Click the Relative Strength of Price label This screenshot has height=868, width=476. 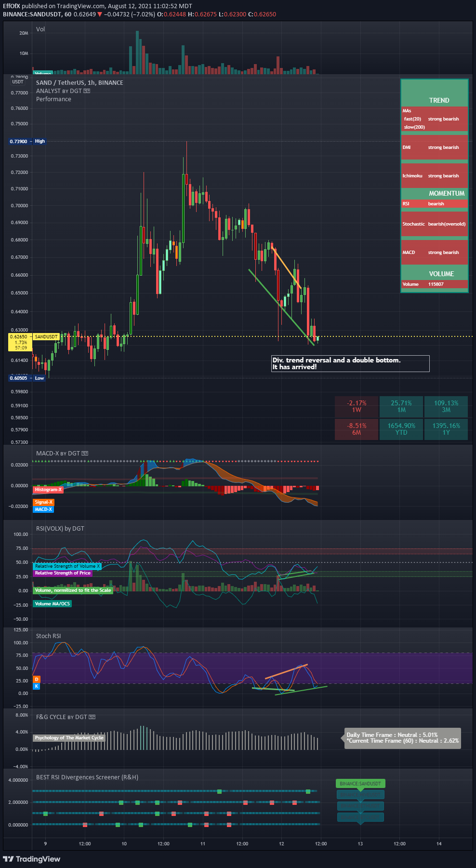coord(63,573)
